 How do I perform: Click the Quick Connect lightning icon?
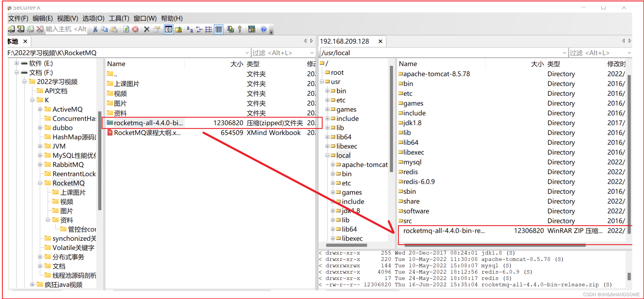pos(21,29)
